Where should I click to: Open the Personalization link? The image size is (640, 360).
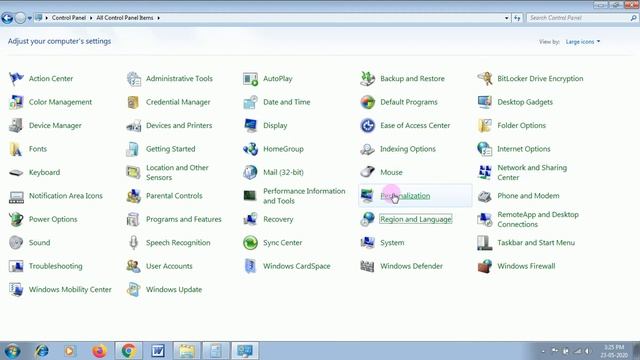coord(405,196)
